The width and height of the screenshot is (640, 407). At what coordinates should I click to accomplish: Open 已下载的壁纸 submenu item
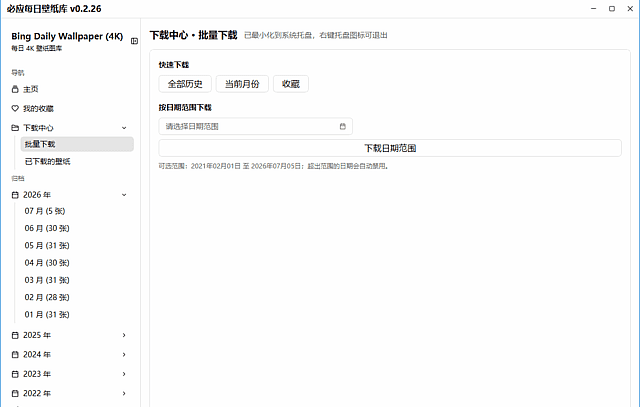(77, 162)
